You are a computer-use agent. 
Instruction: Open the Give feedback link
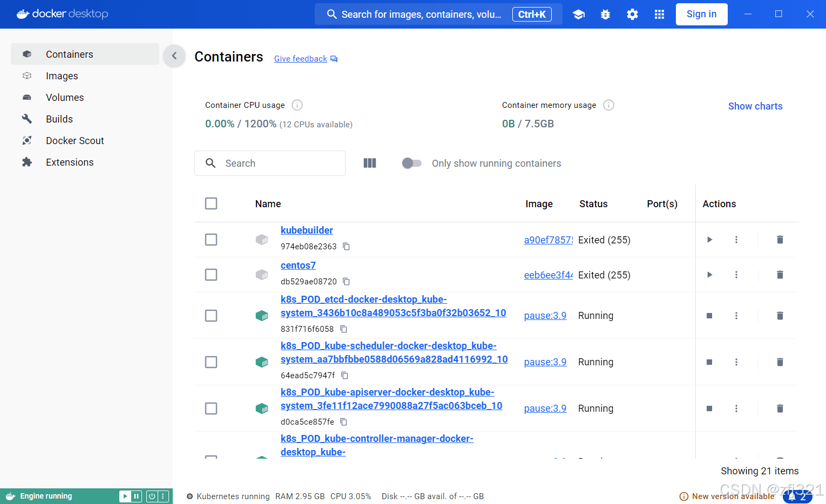coord(306,59)
